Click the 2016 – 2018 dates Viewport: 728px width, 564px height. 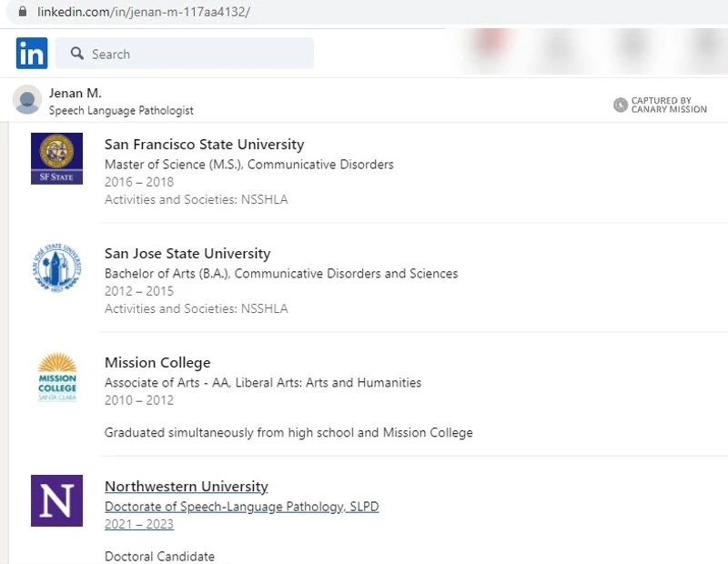139,182
